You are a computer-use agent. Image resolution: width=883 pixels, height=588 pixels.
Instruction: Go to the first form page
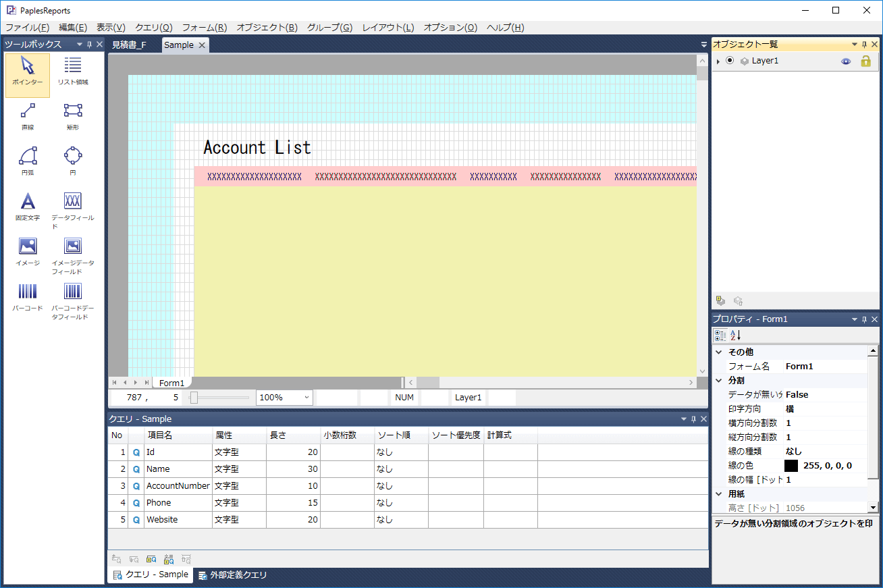click(115, 383)
